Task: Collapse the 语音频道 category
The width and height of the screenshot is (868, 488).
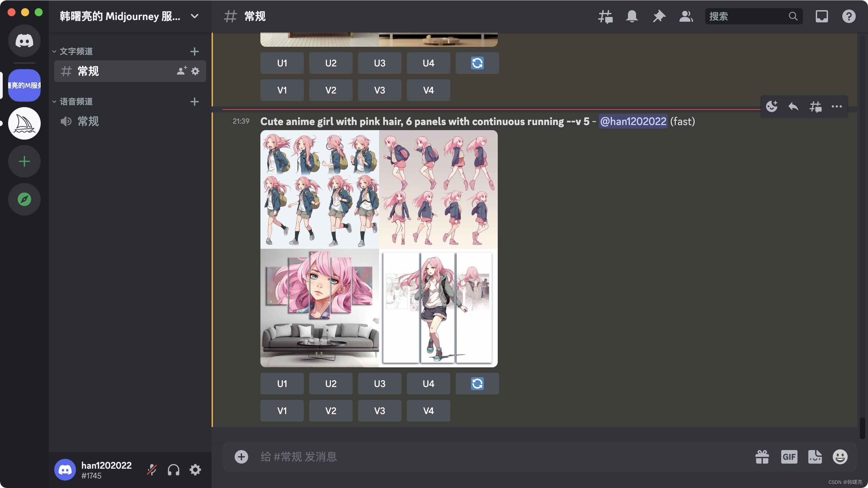Action: (76, 102)
